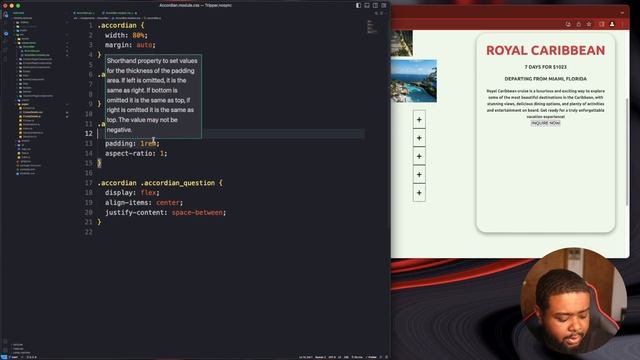640x360 pixels.
Task: Start Go Live server from status bar
Action: pyautogui.click(x=357, y=357)
